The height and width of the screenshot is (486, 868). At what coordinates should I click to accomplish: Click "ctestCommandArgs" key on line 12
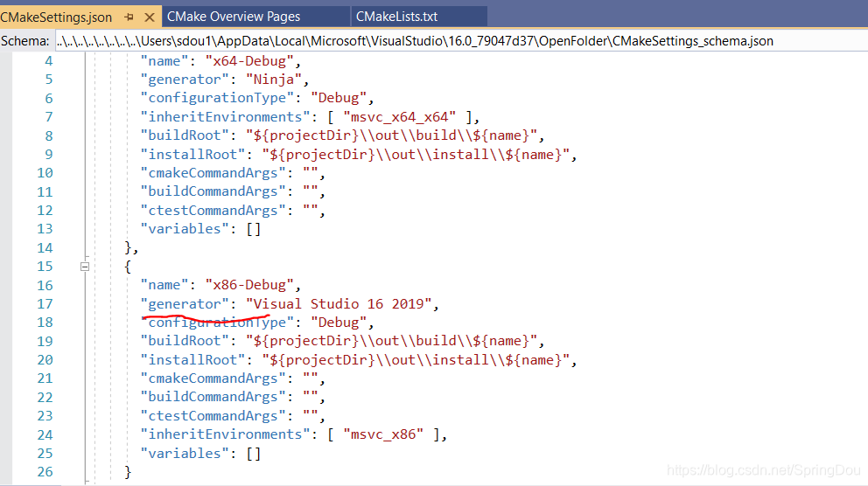coord(213,210)
